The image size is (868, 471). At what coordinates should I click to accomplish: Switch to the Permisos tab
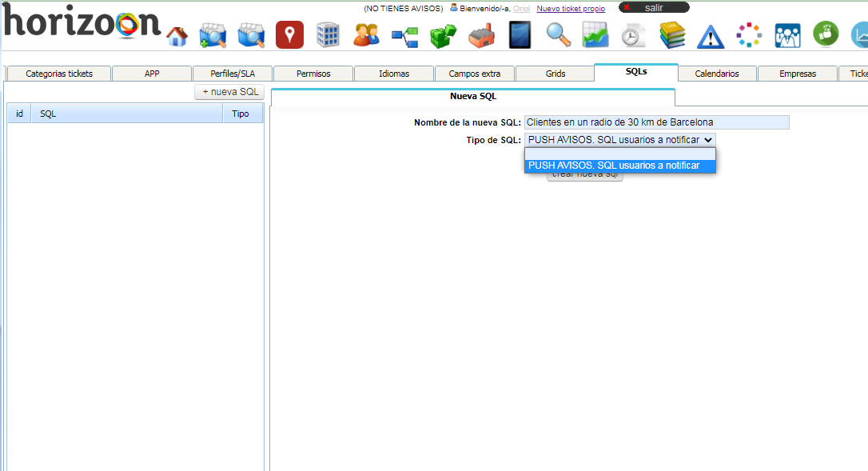point(313,74)
